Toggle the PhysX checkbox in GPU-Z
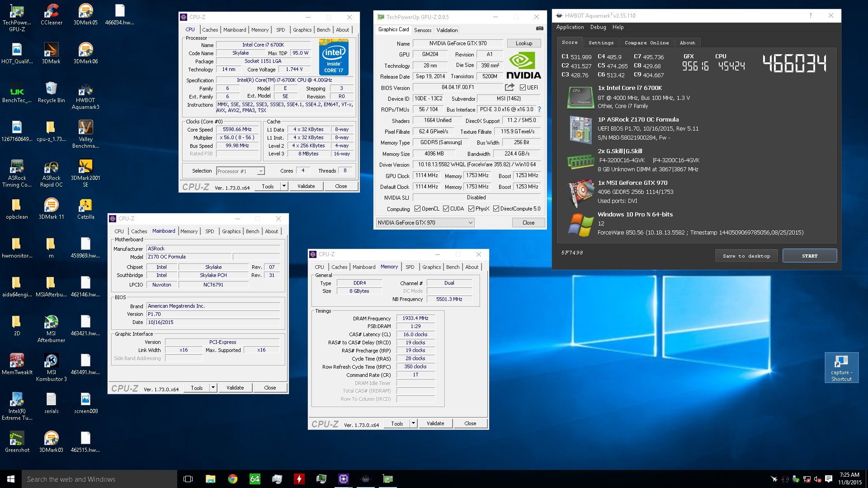Image resolution: width=868 pixels, height=488 pixels. point(471,209)
